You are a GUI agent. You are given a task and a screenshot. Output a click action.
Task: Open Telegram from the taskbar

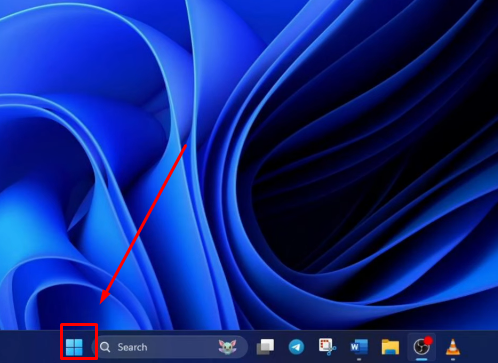pos(296,347)
